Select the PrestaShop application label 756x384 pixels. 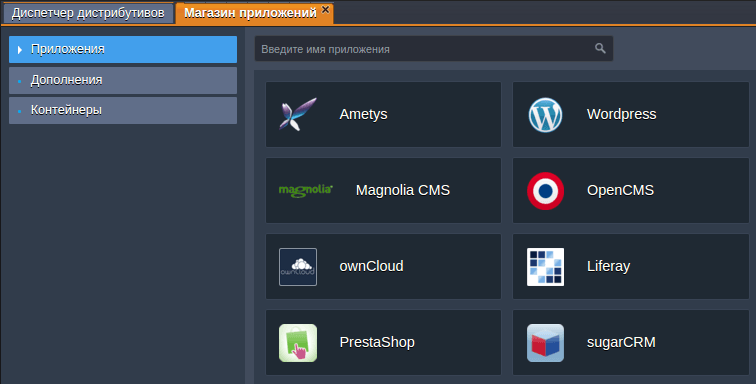(x=377, y=342)
